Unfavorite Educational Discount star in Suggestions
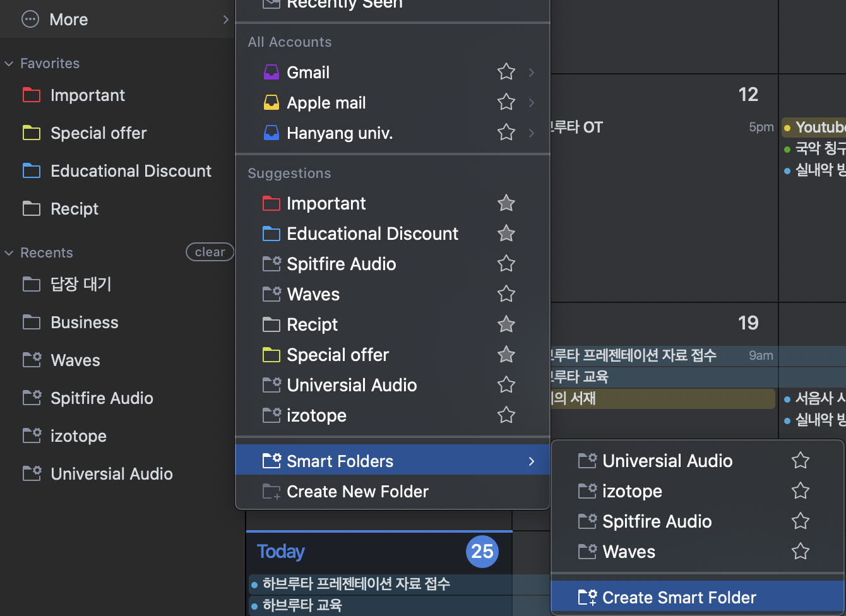846x616 pixels. (x=506, y=234)
